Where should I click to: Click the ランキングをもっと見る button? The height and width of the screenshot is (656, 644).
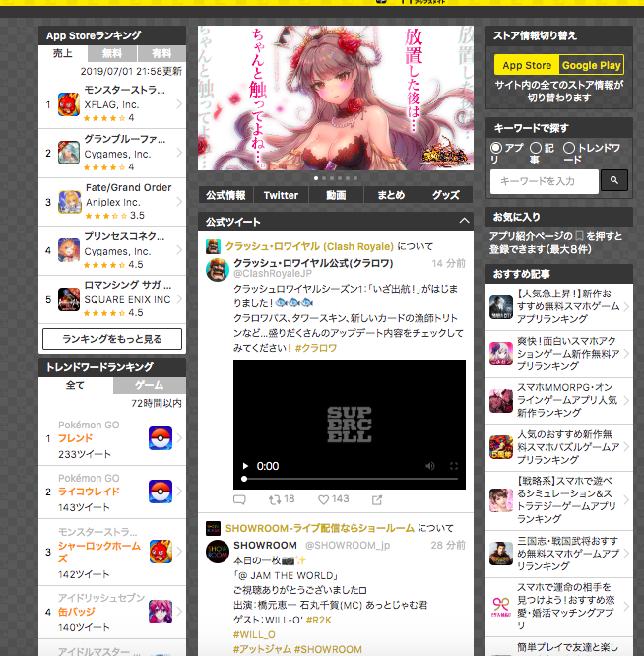tap(112, 339)
